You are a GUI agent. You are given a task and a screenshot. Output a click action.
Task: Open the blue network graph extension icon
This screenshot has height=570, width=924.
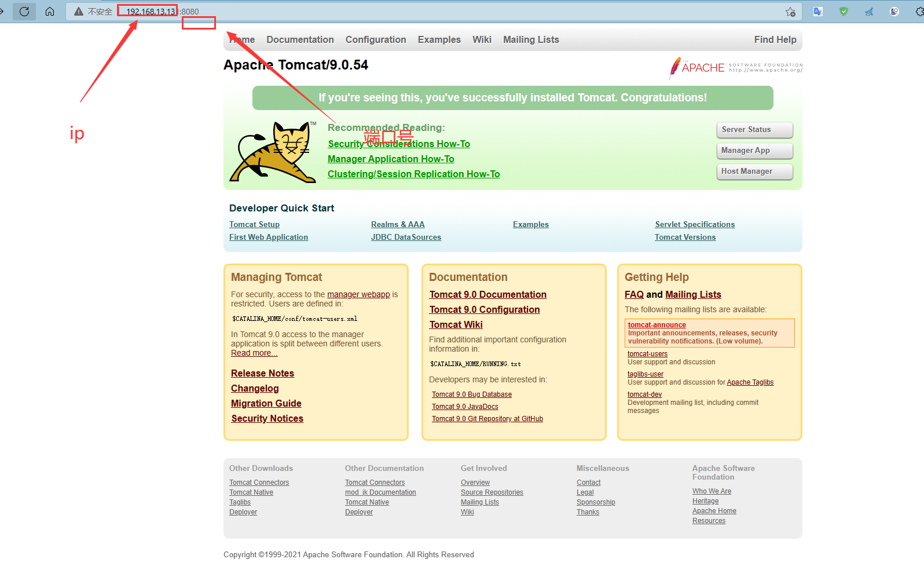coord(869,12)
